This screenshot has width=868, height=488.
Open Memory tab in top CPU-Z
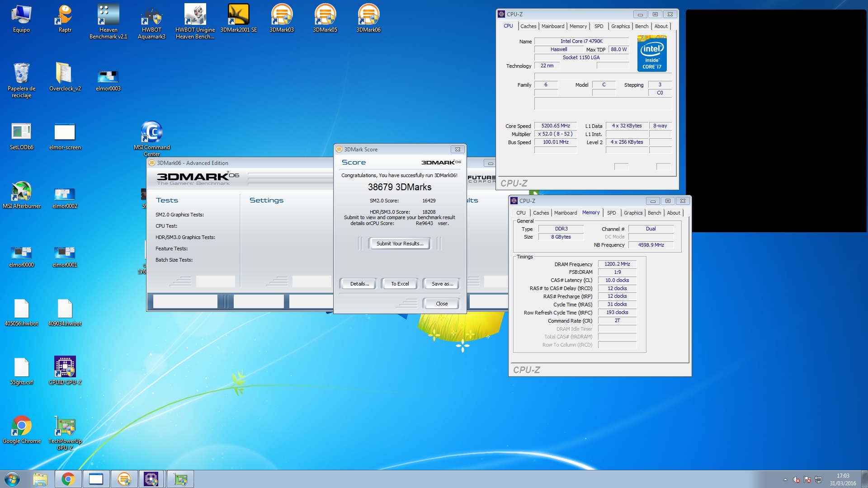tap(578, 26)
